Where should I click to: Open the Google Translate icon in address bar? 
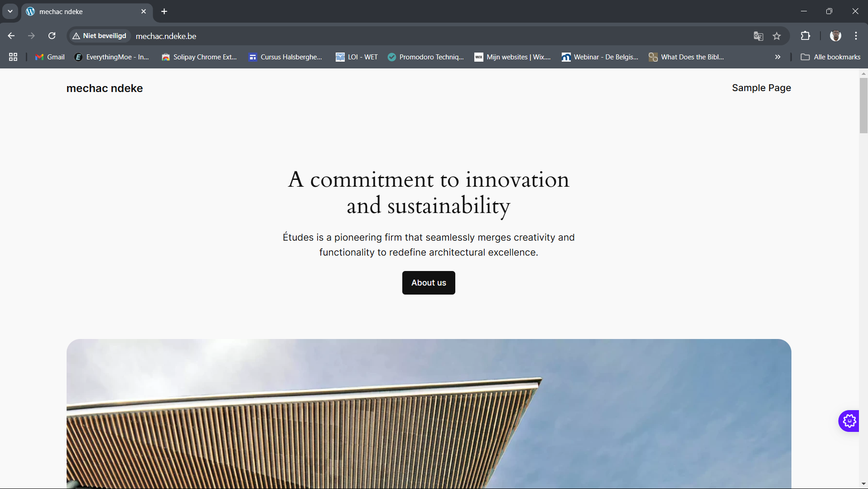coord(758,36)
